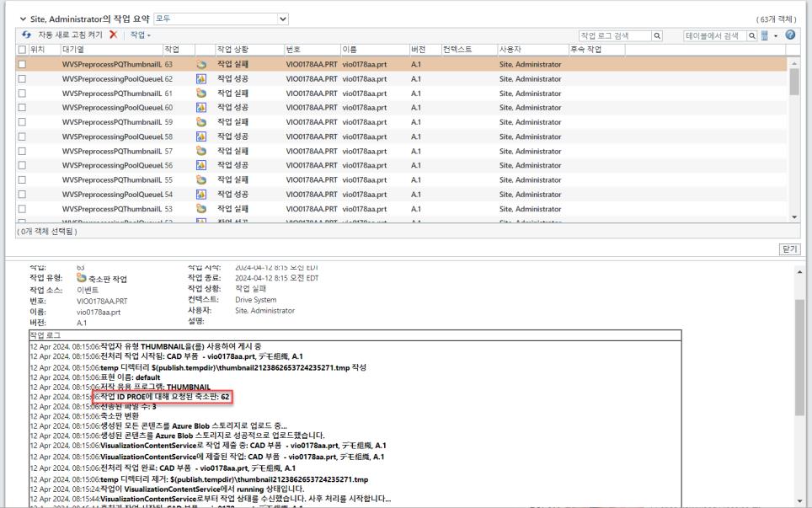Click 자동 새로 고침 켜기 button
The width and height of the screenshot is (812, 508).
70,35
